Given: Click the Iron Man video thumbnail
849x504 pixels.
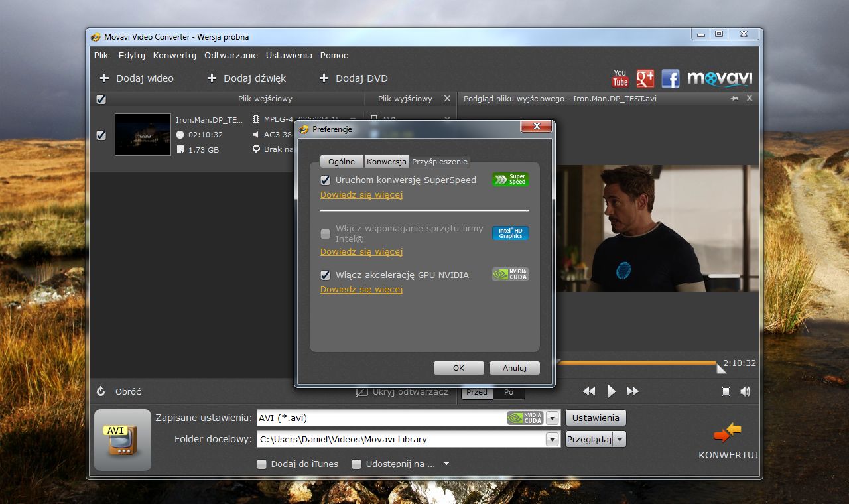Looking at the screenshot, I should [x=143, y=135].
